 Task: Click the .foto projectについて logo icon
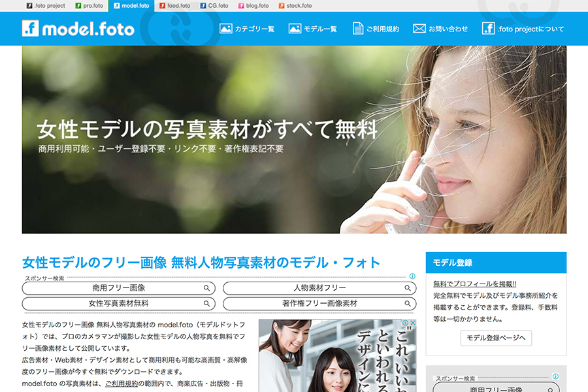pos(488,29)
